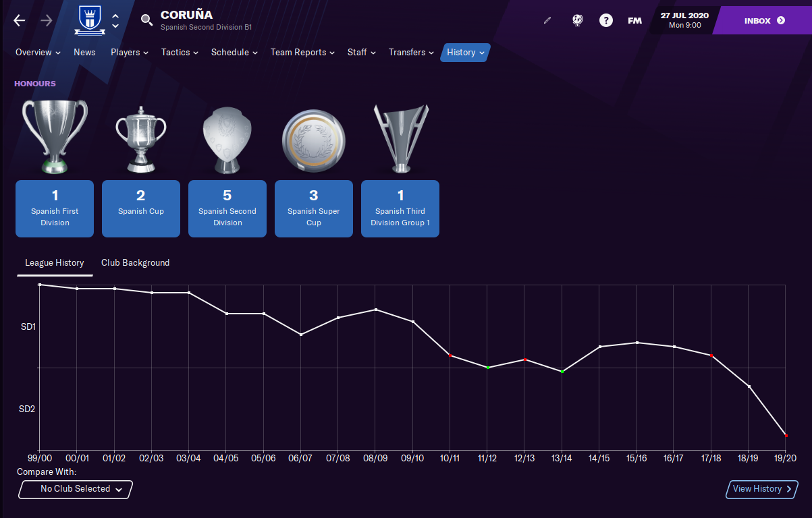The image size is (812, 518).
Task: Go to the News section
Action: pos(84,52)
